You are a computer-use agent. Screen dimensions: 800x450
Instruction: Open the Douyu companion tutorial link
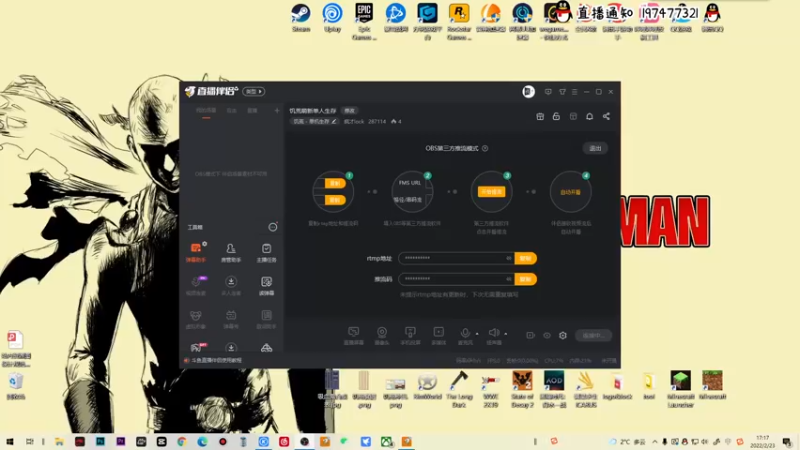tap(216, 360)
